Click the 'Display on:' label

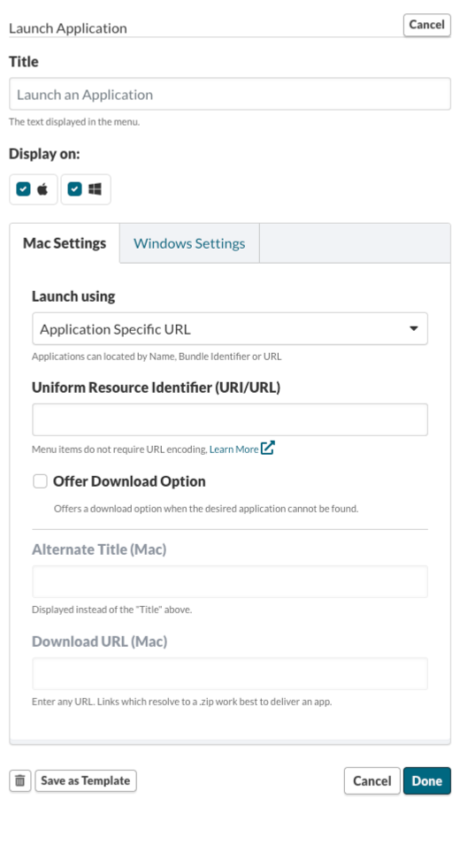click(44, 154)
